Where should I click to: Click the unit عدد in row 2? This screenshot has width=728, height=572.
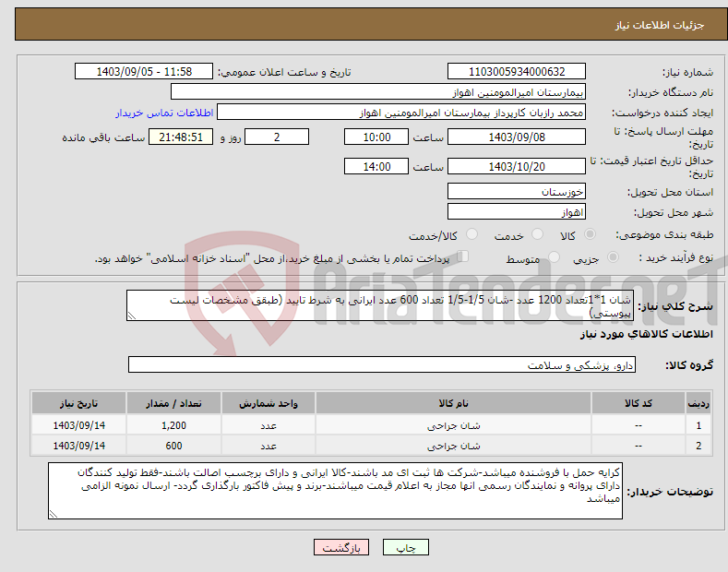point(269,446)
